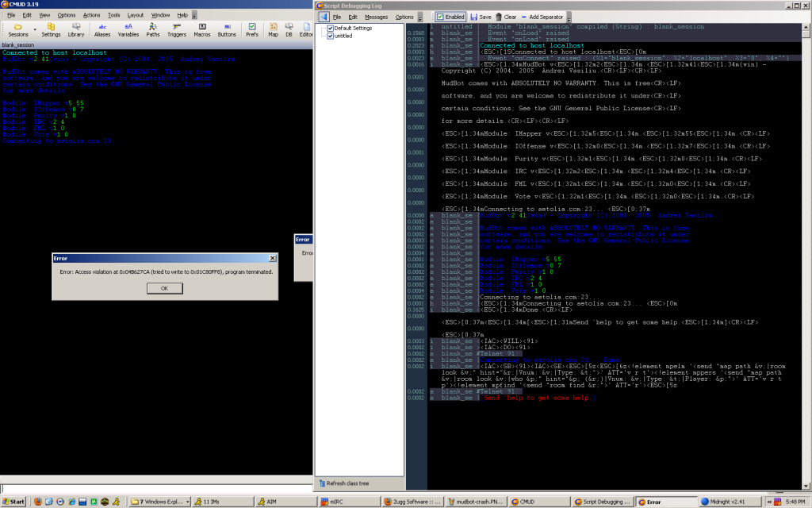Click OK on the access violation error
The width and height of the screenshot is (812, 508).
coord(164,288)
